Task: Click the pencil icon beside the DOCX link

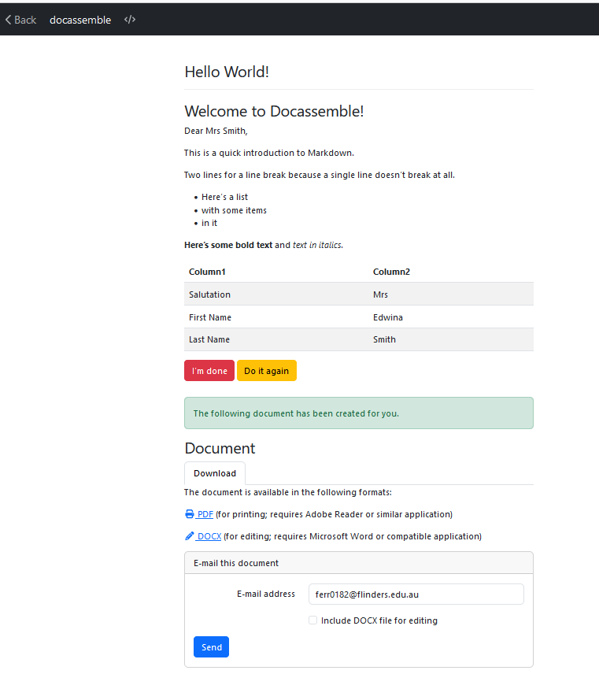Action: click(188, 535)
